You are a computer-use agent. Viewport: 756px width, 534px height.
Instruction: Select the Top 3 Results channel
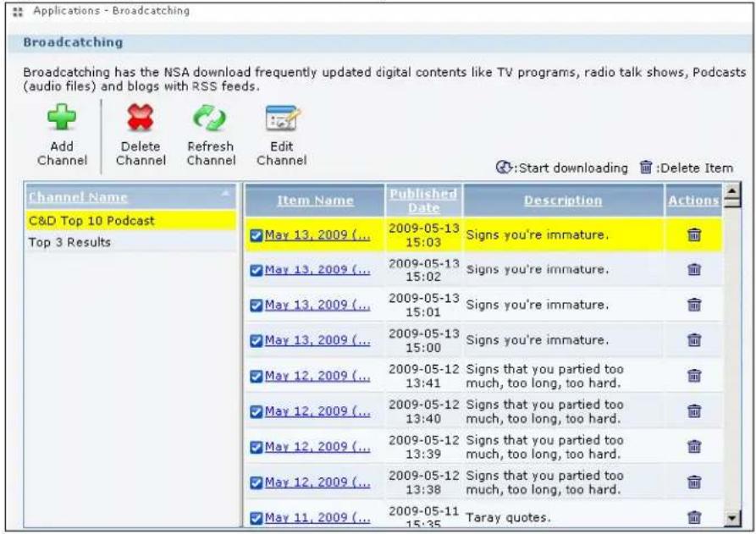pos(130,242)
